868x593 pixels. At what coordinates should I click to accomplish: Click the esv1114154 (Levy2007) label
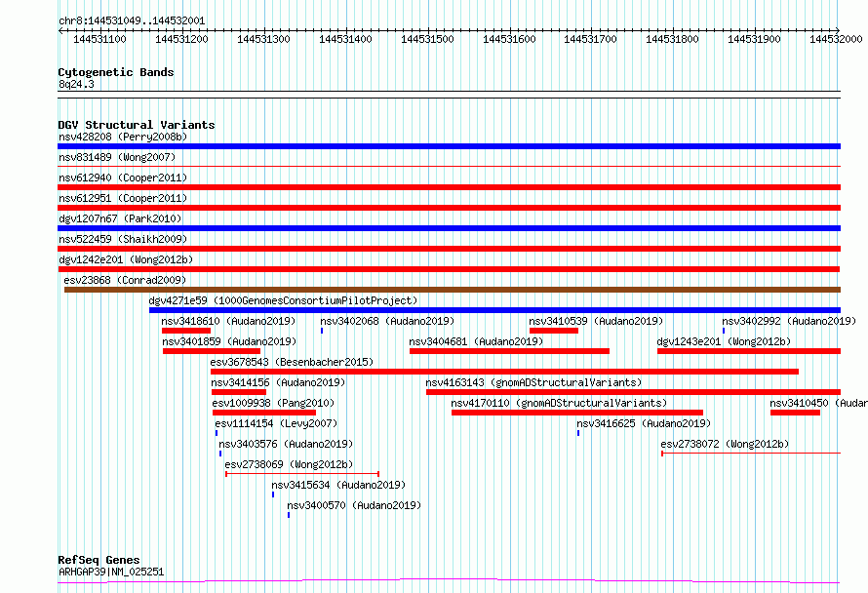(276, 423)
